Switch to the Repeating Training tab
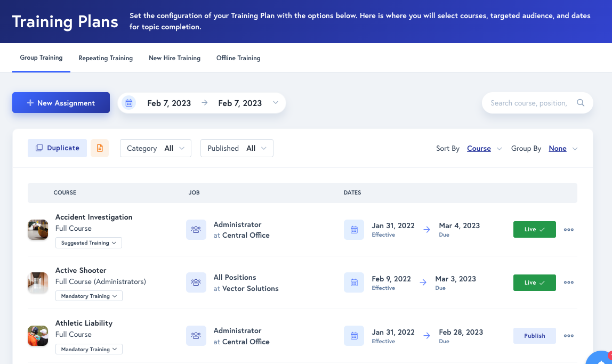 pyautogui.click(x=106, y=58)
